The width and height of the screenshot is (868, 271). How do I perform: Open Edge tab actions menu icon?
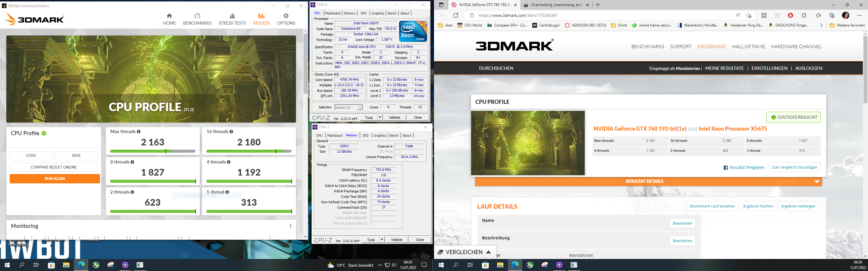441,5
